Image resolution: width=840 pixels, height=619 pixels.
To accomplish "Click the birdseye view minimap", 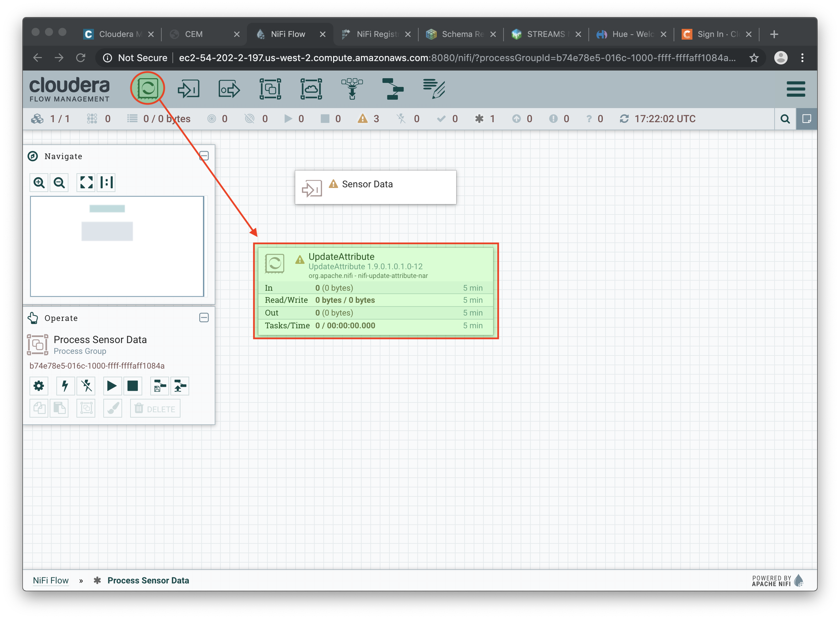I will point(117,246).
